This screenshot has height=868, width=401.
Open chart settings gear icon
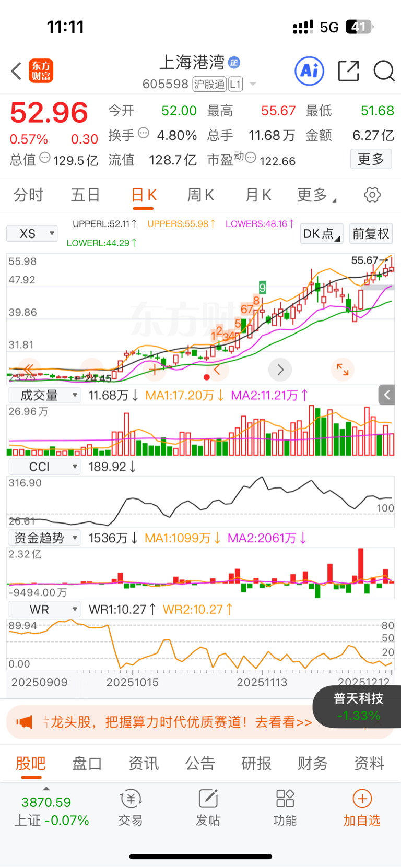[372, 195]
